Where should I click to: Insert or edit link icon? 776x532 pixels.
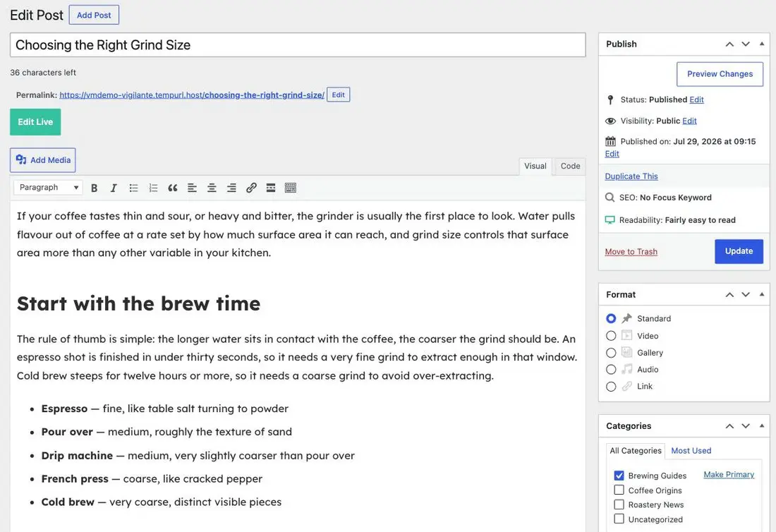pyautogui.click(x=251, y=188)
